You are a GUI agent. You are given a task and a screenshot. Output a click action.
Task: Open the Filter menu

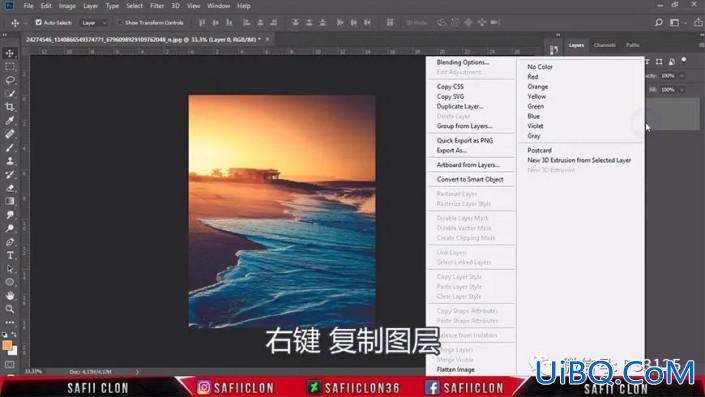(x=157, y=6)
